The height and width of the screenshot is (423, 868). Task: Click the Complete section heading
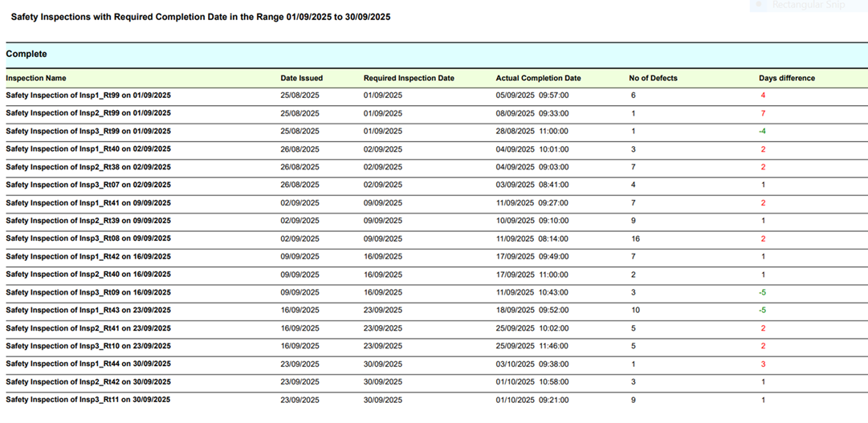coord(26,54)
